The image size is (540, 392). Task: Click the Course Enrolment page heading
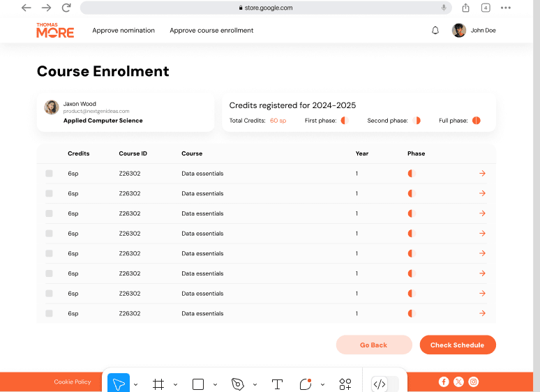tap(103, 71)
